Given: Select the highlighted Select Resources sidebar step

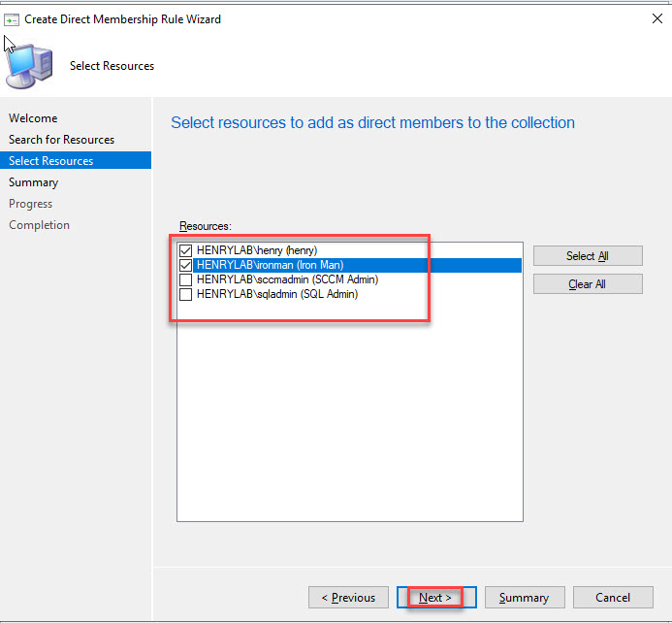Looking at the screenshot, I should point(51,161).
